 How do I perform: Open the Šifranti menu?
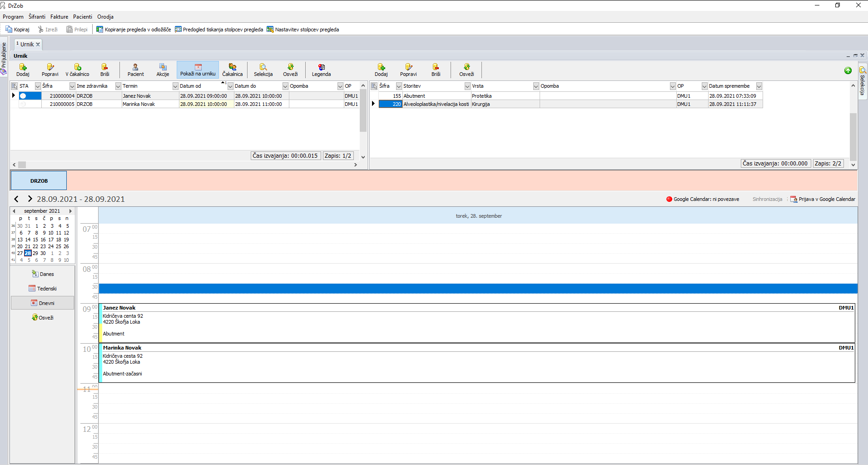37,17
